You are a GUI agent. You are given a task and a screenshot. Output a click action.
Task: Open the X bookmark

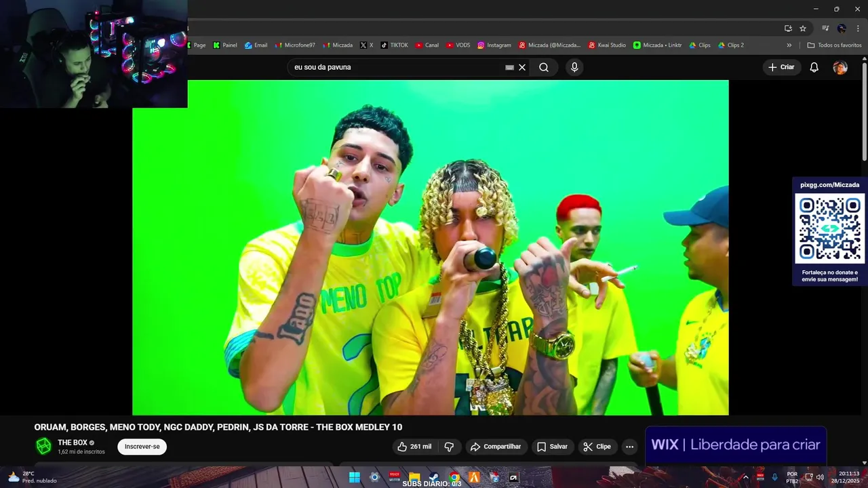pyautogui.click(x=366, y=45)
